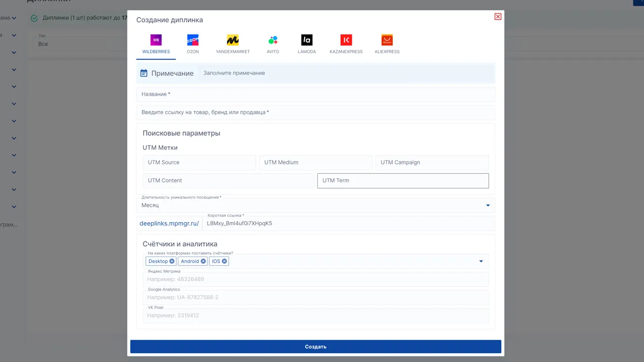Choose the Lamoda marketplace icon
644x362 pixels.
307,40
